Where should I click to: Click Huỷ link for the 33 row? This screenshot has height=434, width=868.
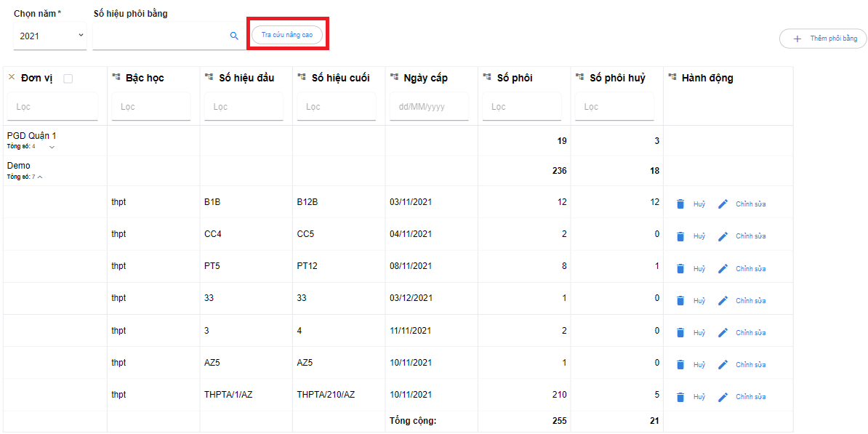pos(699,301)
